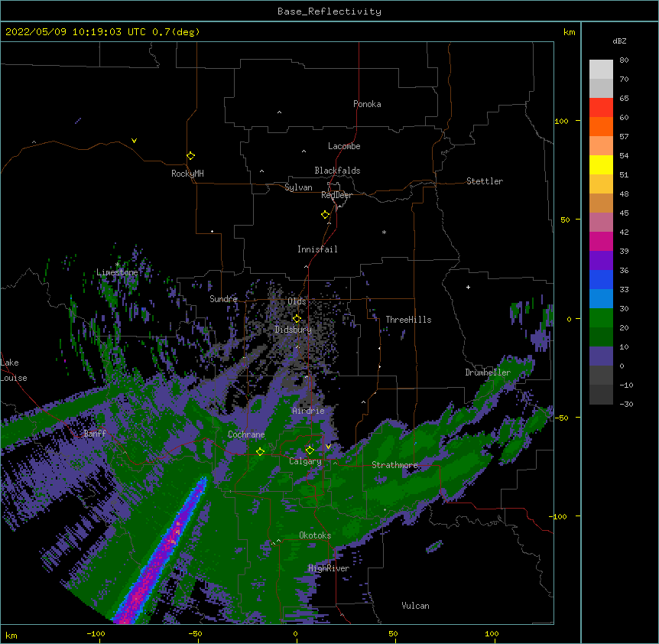The width and height of the screenshot is (659, 644).
Task: Select the 50 tick on the right axis
Action: tap(565, 220)
